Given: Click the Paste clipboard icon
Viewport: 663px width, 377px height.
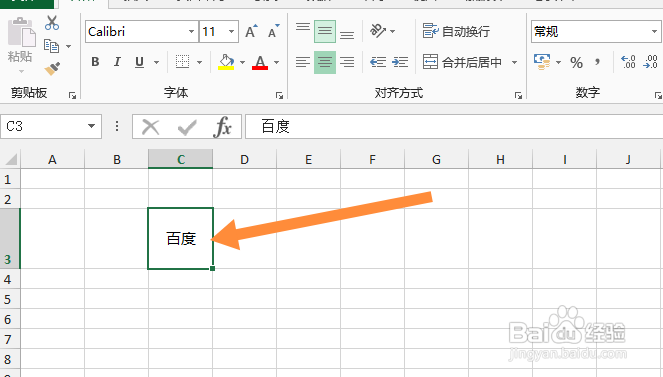Looking at the screenshot, I should [21, 32].
